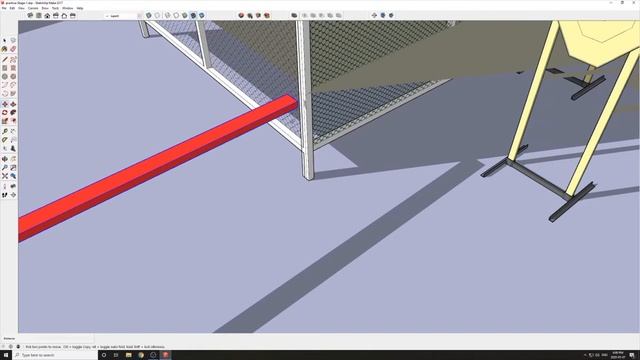Select the Pan hand tool

click(x=13, y=159)
